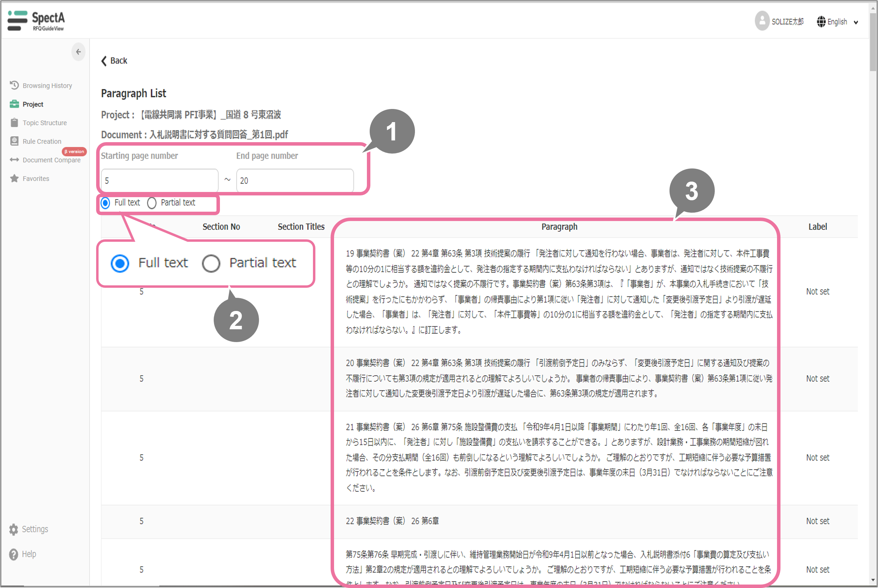Click the globe language icon
Screen dimensions: 878x588
[x=821, y=22]
